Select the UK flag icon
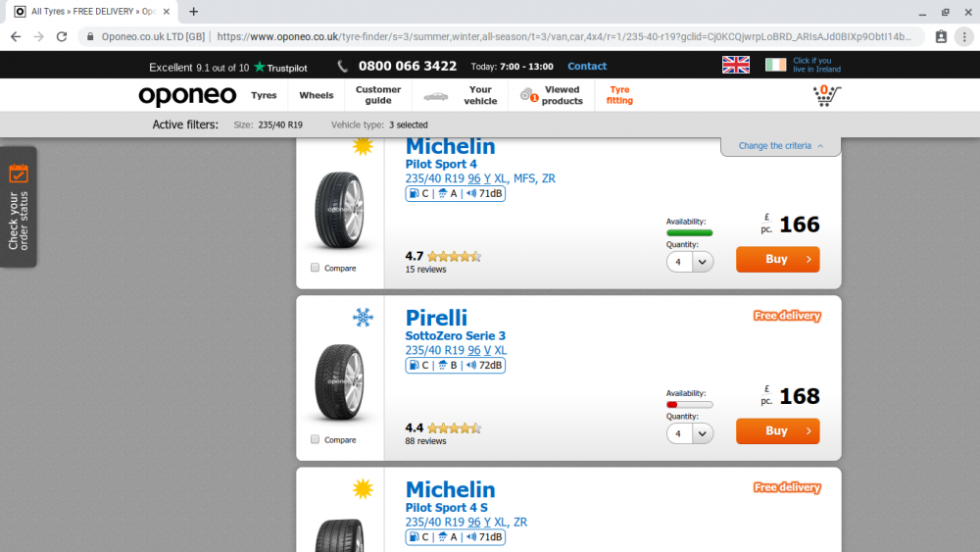This screenshot has width=980, height=552. [736, 65]
